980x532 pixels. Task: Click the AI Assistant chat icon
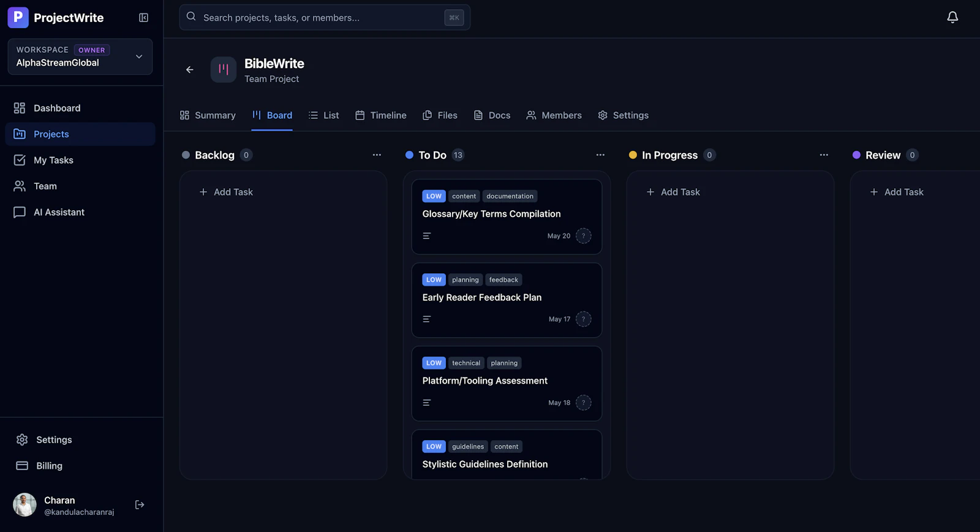click(x=20, y=212)
